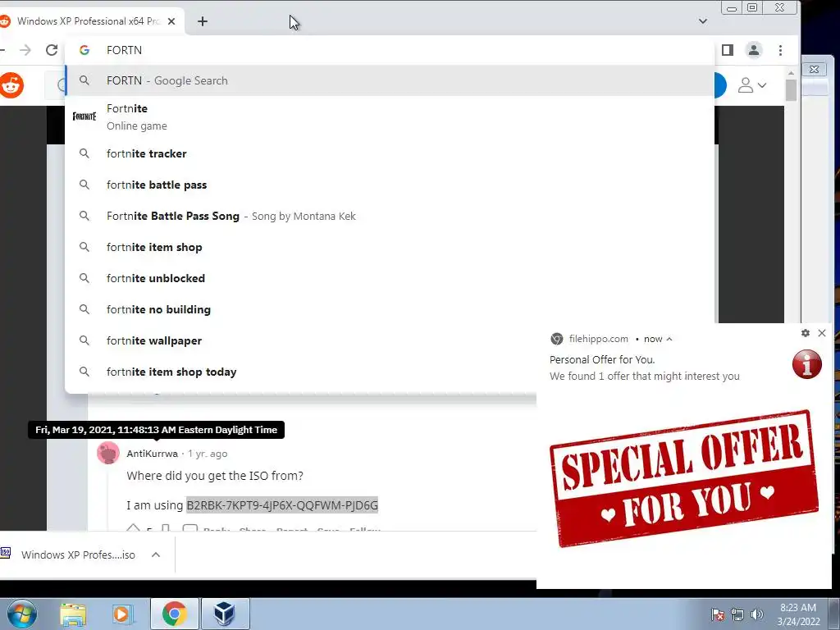Choose the Fortnite Online game suggestion
Image resolution: width=840 pixels, height=630 pixels.
point(390,116)
